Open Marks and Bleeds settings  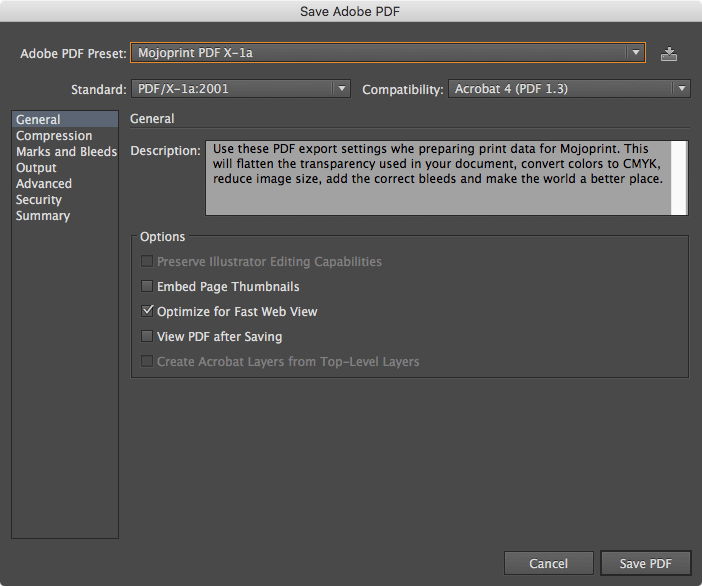(x=66, y=152)
